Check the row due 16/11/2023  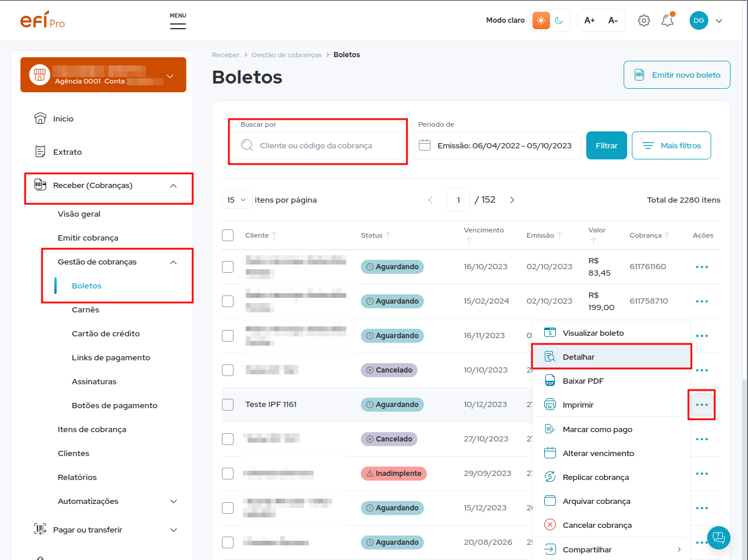click(x=228, y=336)
